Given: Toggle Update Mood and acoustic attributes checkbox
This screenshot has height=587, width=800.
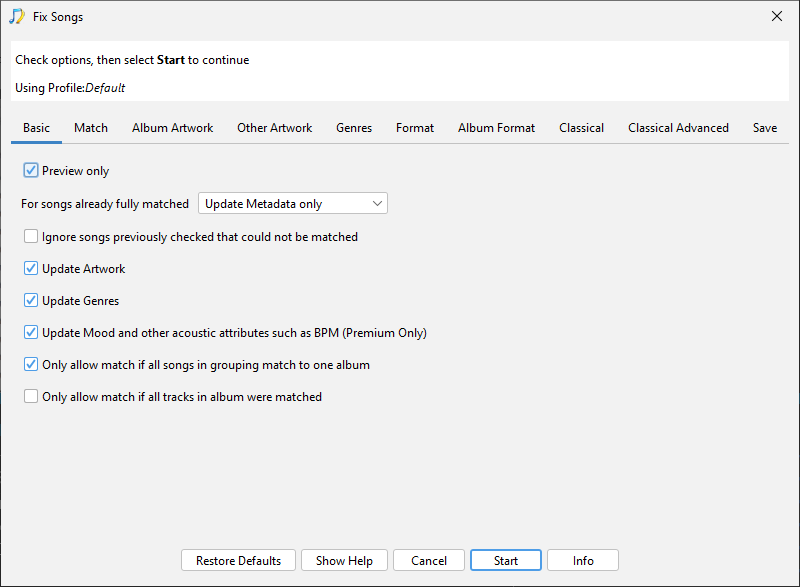Looking at the screenshot, I should [31, 333].
